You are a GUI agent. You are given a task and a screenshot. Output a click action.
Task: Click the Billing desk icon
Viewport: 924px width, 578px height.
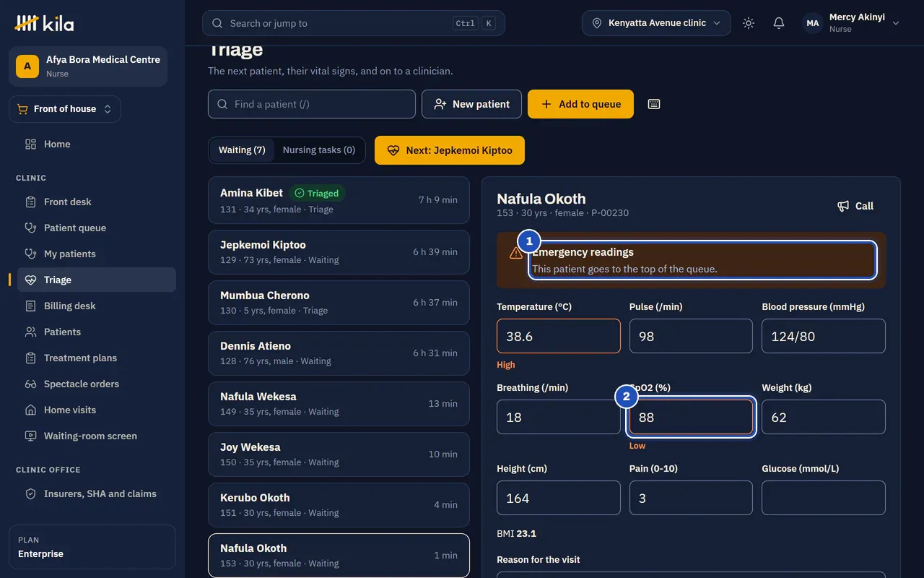tap(30, 306)
